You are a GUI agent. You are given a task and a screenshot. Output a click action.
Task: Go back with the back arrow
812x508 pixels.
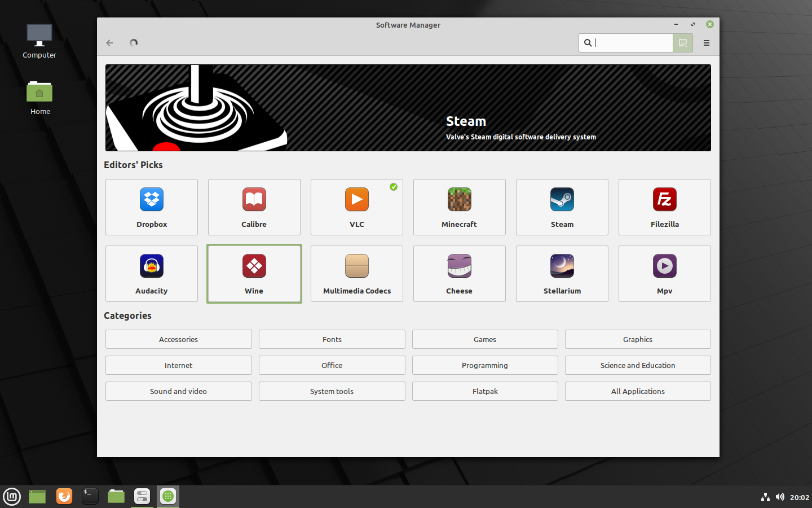[x=109, y=43]
